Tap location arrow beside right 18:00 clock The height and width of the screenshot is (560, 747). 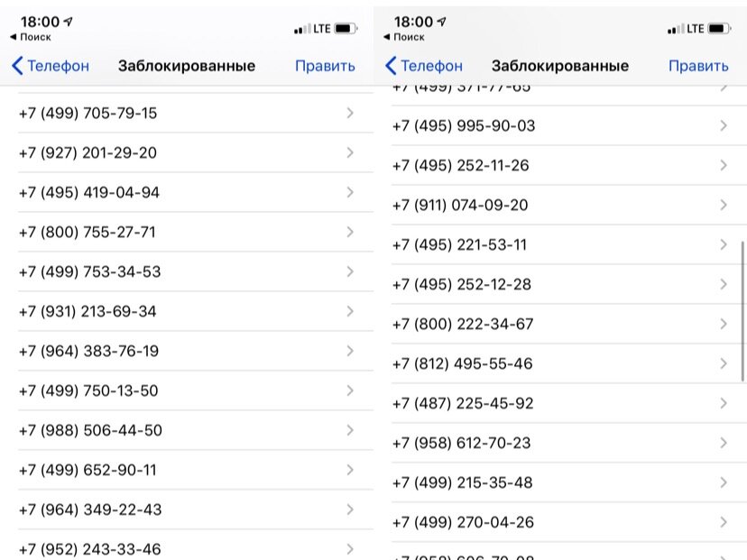pyautogui.click(x=442, y=22)
